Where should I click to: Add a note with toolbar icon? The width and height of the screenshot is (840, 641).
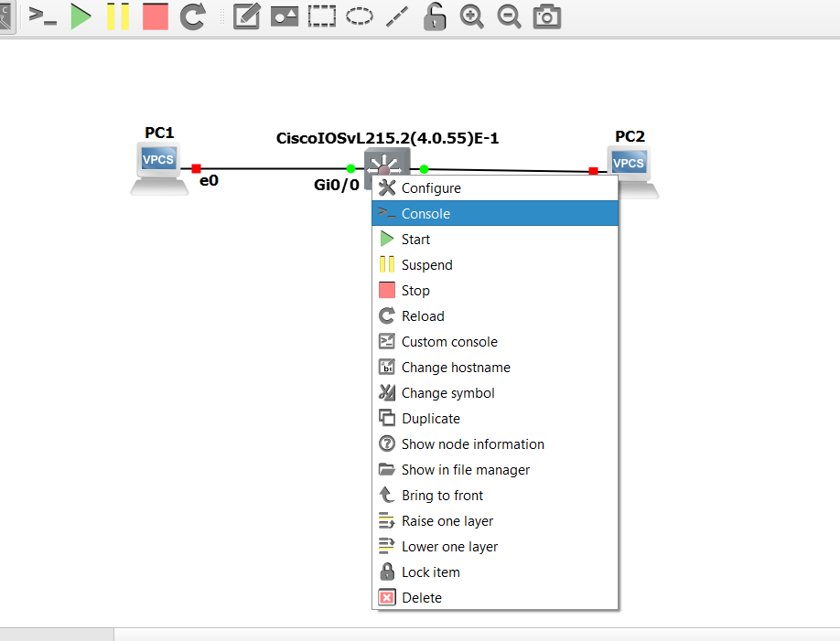[247, 16]
